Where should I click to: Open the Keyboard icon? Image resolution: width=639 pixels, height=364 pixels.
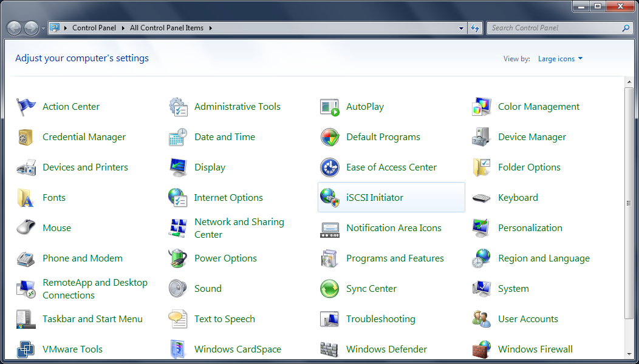point(482,198)
